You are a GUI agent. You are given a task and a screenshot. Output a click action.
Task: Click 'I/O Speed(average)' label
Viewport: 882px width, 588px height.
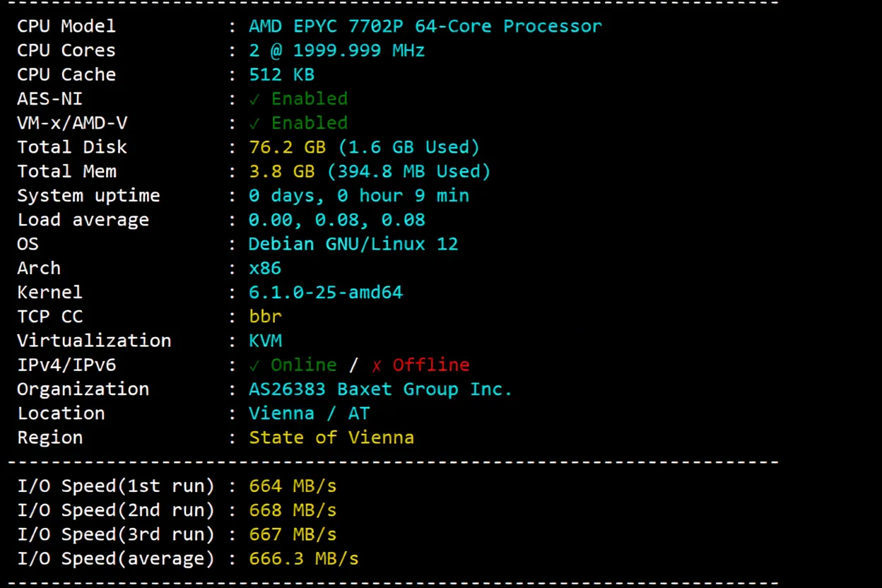(116, 559)
